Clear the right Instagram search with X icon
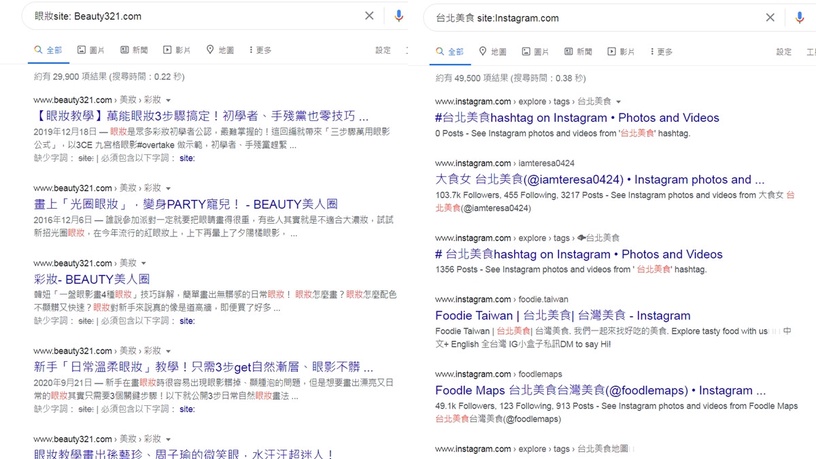The image size is (816, 459). click(x=770, y=17)
